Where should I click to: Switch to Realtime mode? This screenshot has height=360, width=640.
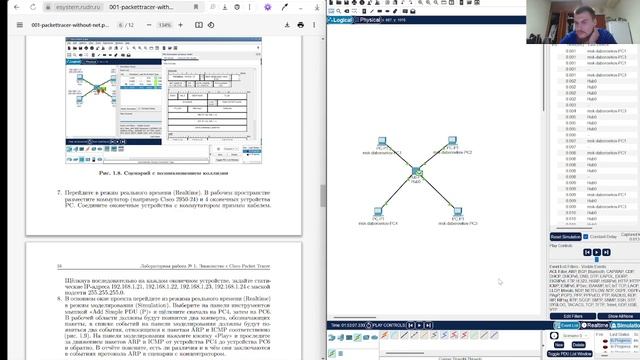[595, 325]
